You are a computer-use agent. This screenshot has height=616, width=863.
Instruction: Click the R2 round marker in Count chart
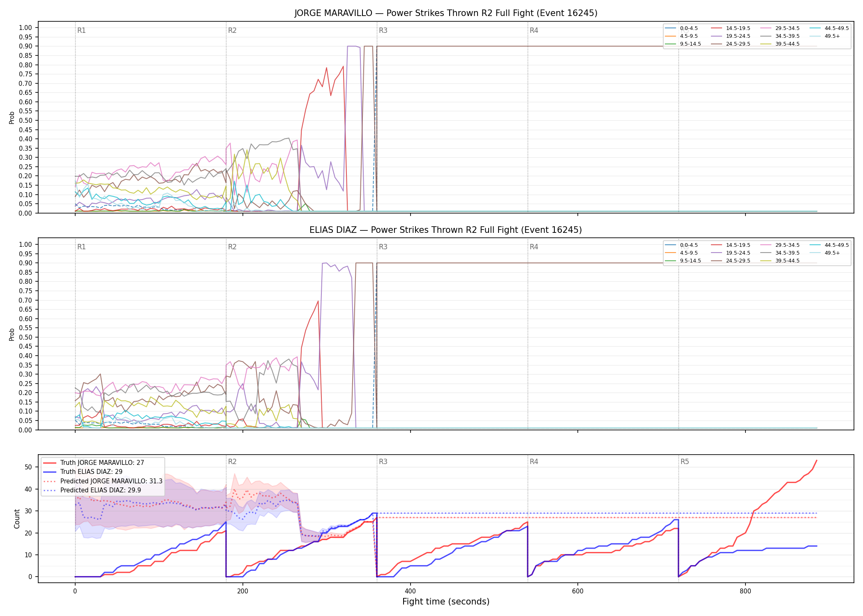click(x=232, y=462)
